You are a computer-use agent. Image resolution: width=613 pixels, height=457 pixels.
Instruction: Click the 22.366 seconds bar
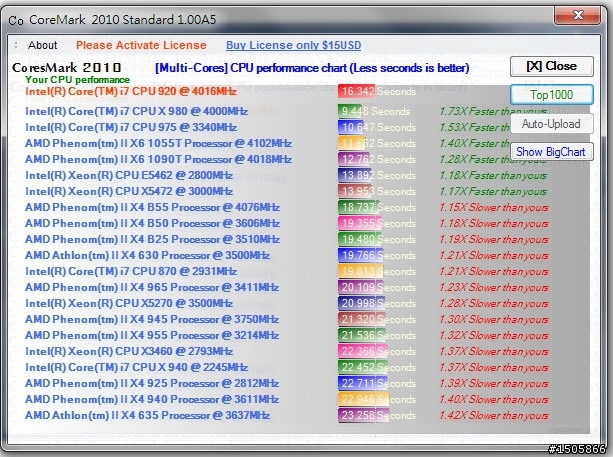tap(364, 352)
